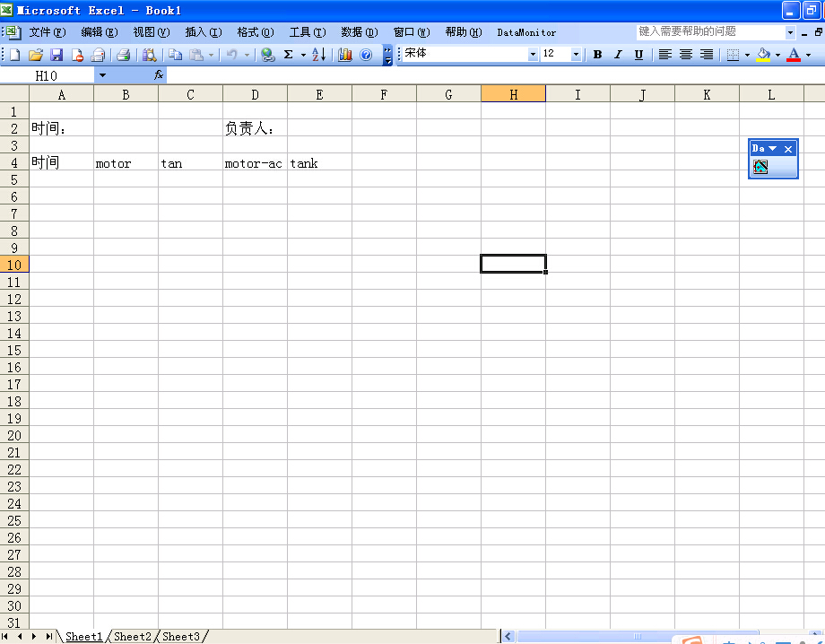Toggle bold formatting

point(598,54)
